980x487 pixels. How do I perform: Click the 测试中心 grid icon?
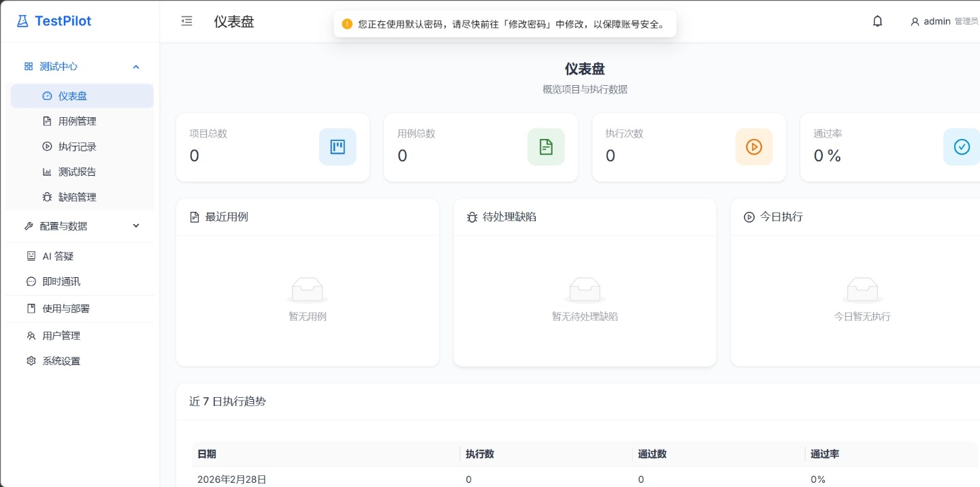click(x=29, y=67)
